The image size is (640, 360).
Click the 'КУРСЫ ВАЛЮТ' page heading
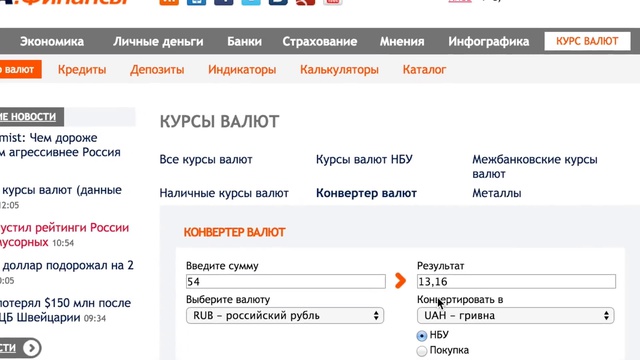click(219, 122)
